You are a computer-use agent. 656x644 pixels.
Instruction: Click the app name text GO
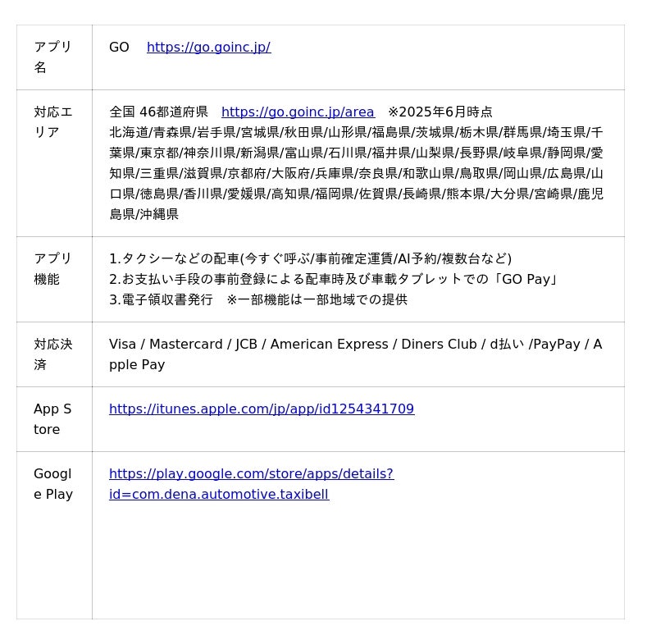[119, 48]
